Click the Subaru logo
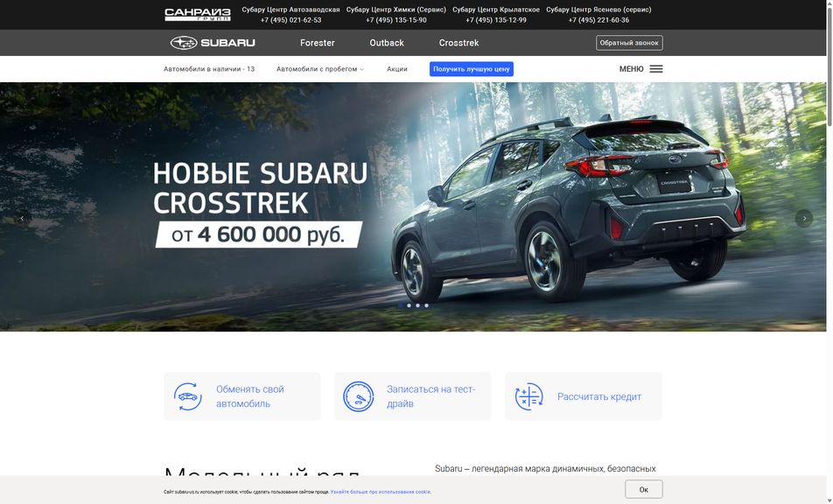Screen dimensions: 833x504 click(213, 43)
